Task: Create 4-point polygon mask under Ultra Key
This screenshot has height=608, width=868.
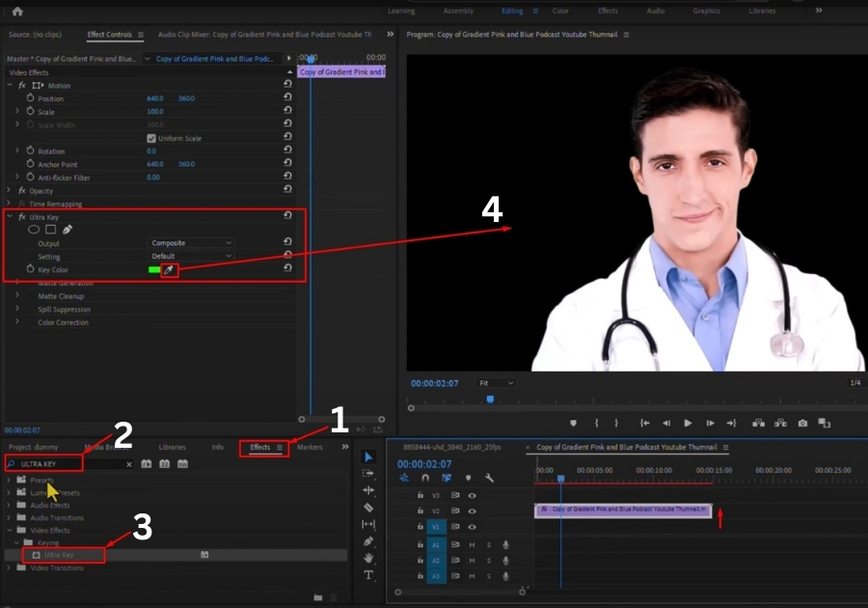Action: pyautogui.click(x=50, y=230)
